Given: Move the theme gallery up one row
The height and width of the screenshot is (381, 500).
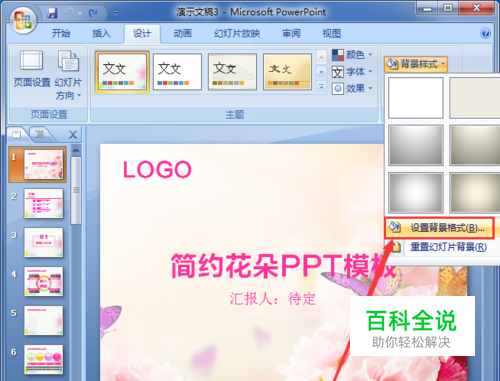Looking at the screenshot, I should tap(321, 57).
